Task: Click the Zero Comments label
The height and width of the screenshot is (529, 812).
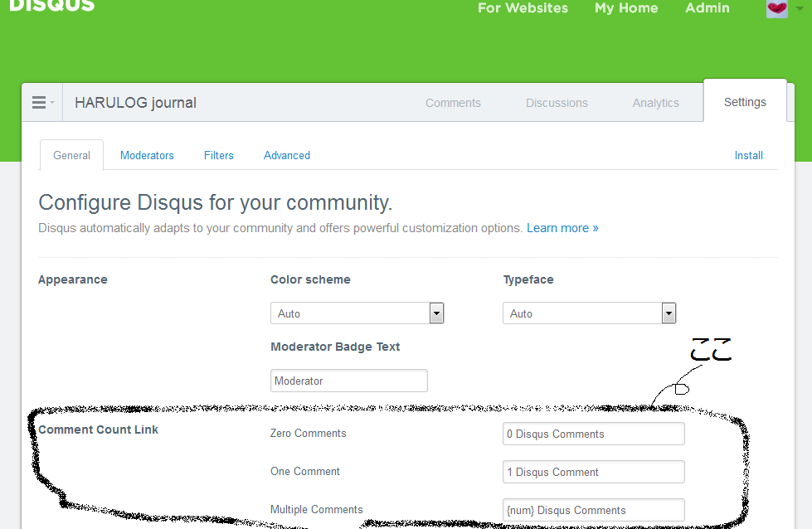Action: [308, 434]
